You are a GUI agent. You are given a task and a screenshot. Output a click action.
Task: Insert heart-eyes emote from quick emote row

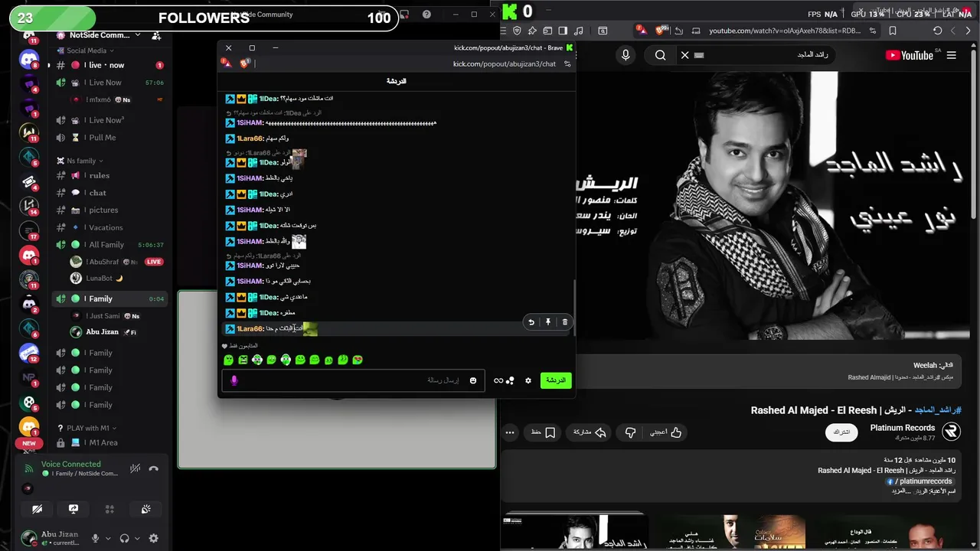tap(358, 360)
